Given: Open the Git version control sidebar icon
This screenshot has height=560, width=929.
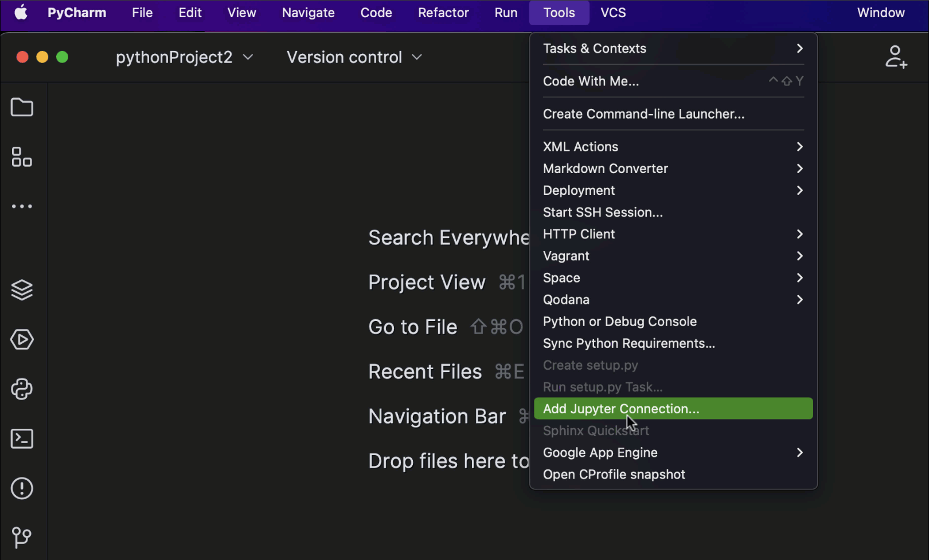Looking at the screenshot, I should 22,537.
